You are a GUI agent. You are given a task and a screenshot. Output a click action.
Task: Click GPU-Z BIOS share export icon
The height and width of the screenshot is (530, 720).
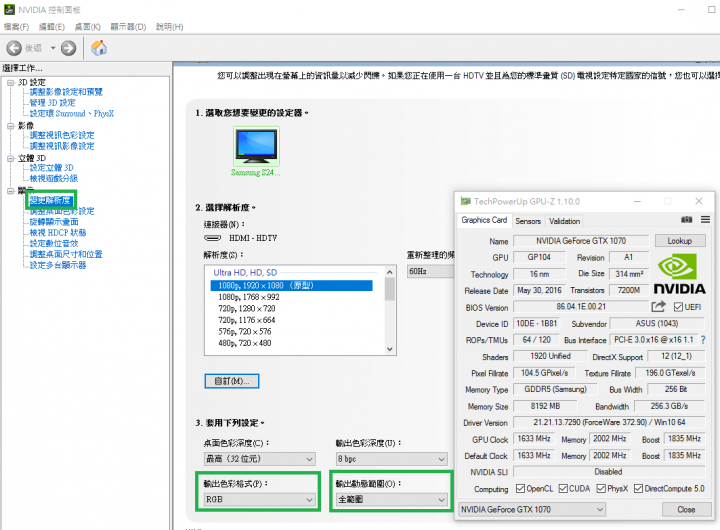point(658,306)
